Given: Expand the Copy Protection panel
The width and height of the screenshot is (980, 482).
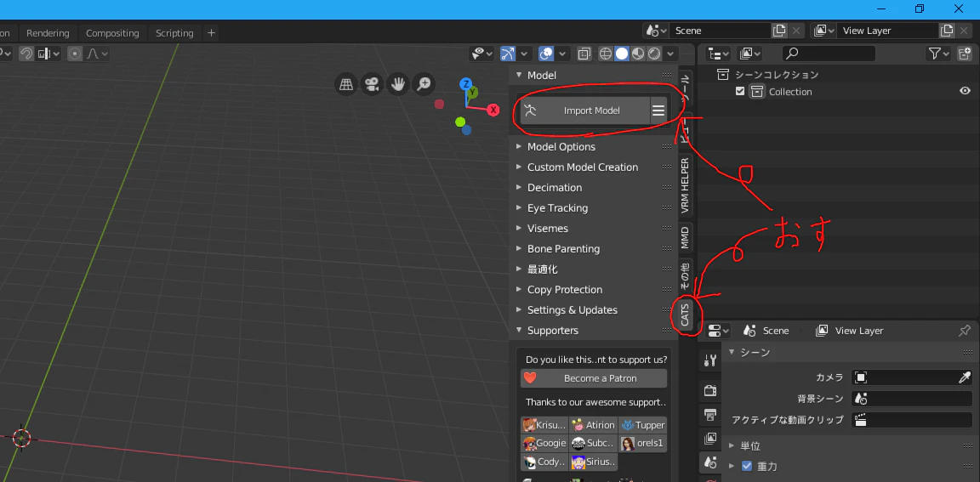Looking at the screenshot, I should tap(564, 290).
